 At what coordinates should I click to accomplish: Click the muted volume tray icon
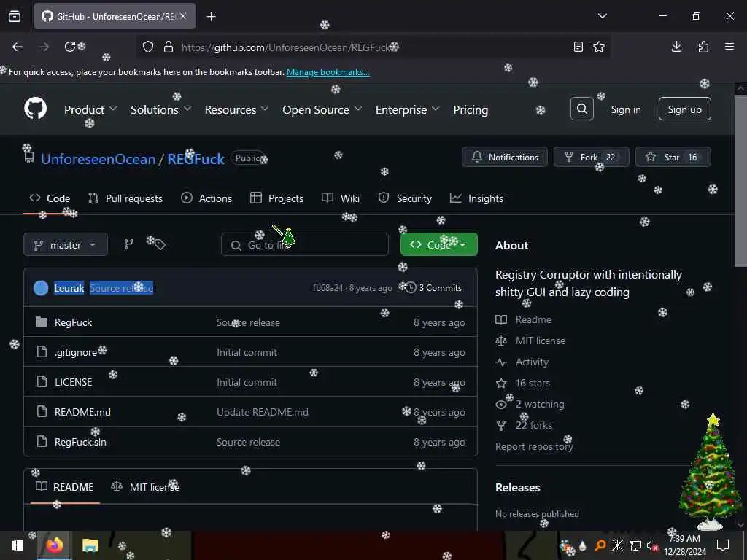pyautogui.click(x=652, y=545)
